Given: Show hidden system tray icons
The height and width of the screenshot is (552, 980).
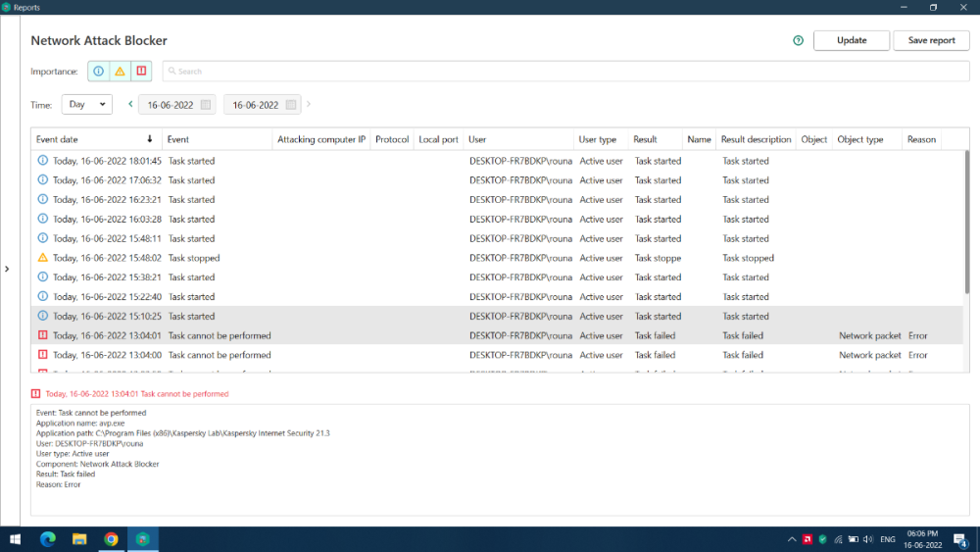Looking at the screenshot, I should (x=792, y=539).
